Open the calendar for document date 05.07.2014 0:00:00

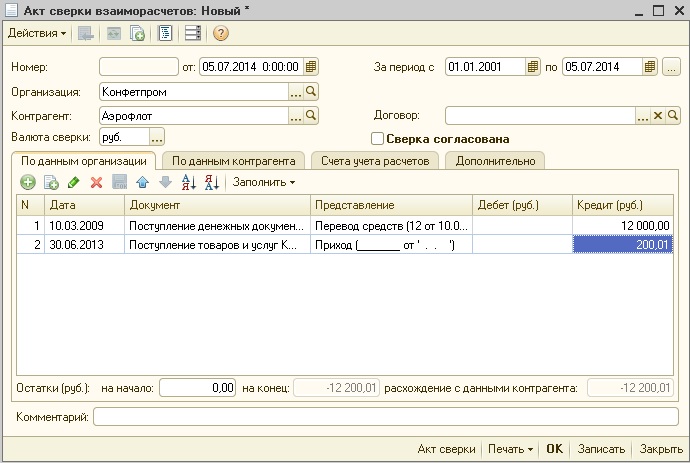(x=311, y=67)
